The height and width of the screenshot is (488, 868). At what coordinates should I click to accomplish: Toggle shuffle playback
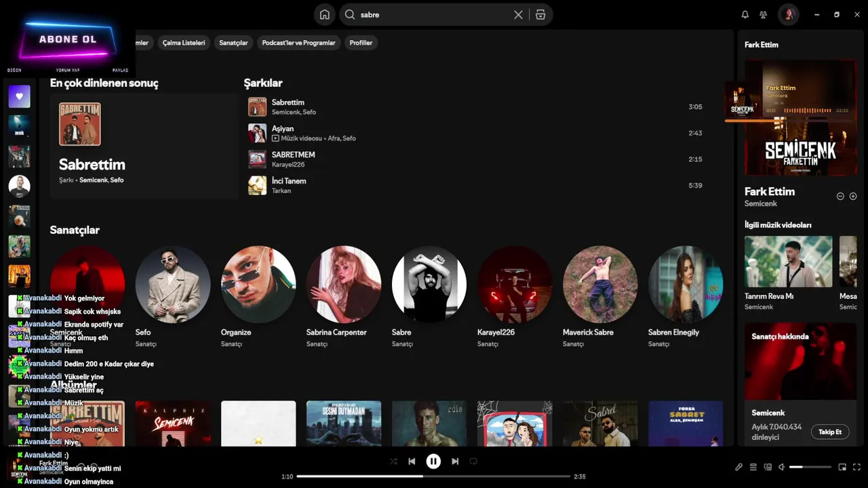coord(393,462)
